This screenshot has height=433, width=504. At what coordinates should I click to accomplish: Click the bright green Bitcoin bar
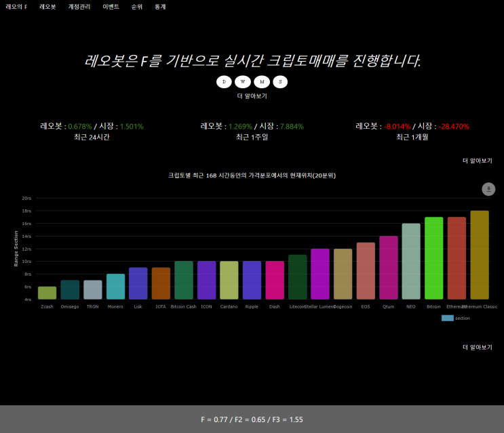coord(433,258)
